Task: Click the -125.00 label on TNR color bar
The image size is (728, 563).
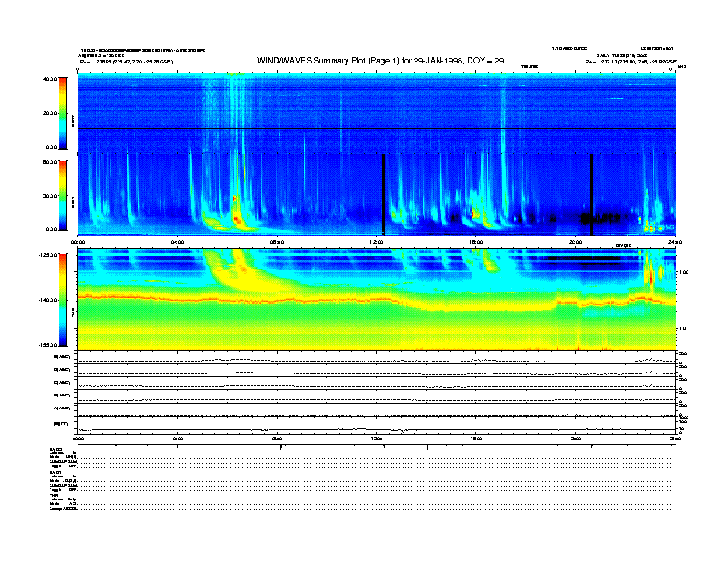Action: coord(48,255)
